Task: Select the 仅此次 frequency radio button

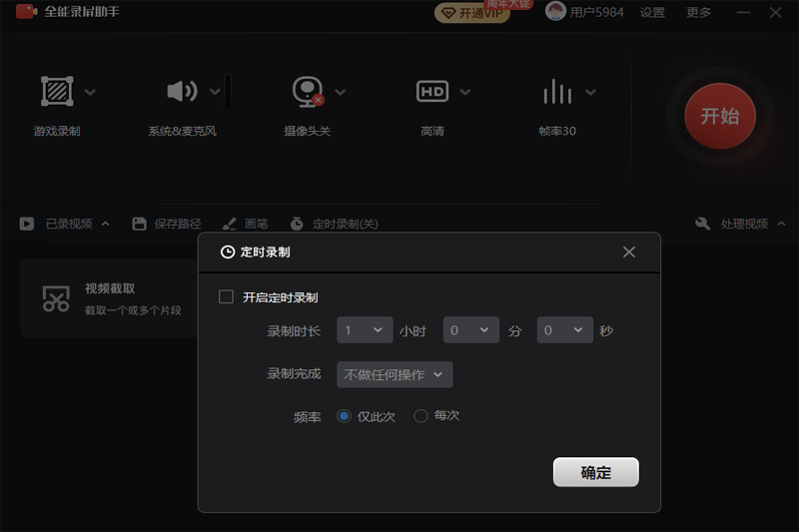Action: click(345, 415)
